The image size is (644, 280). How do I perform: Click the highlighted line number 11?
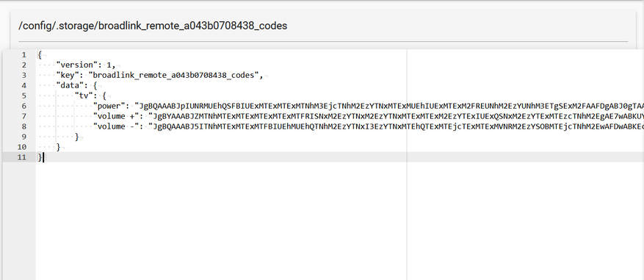point(21,157)
